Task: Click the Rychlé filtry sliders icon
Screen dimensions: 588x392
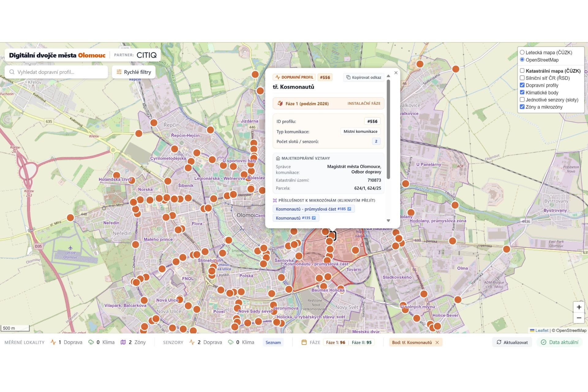Action: (x=119, y=72)
